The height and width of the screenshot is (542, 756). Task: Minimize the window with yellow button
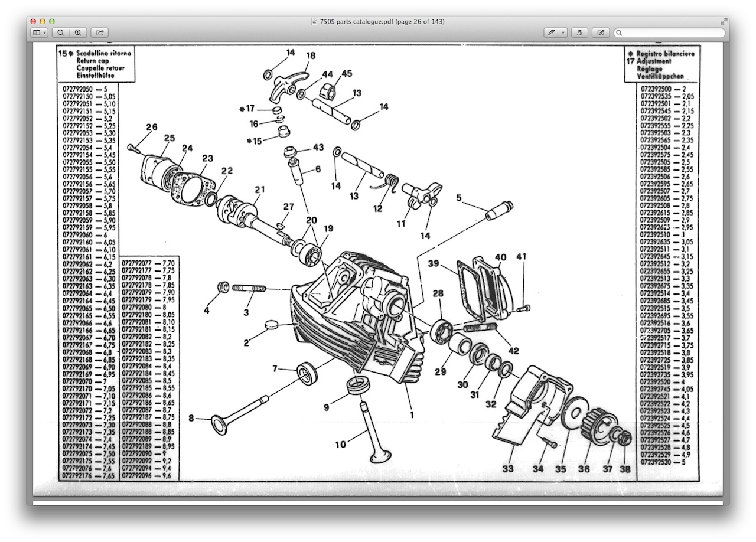[x=43, y=22]
